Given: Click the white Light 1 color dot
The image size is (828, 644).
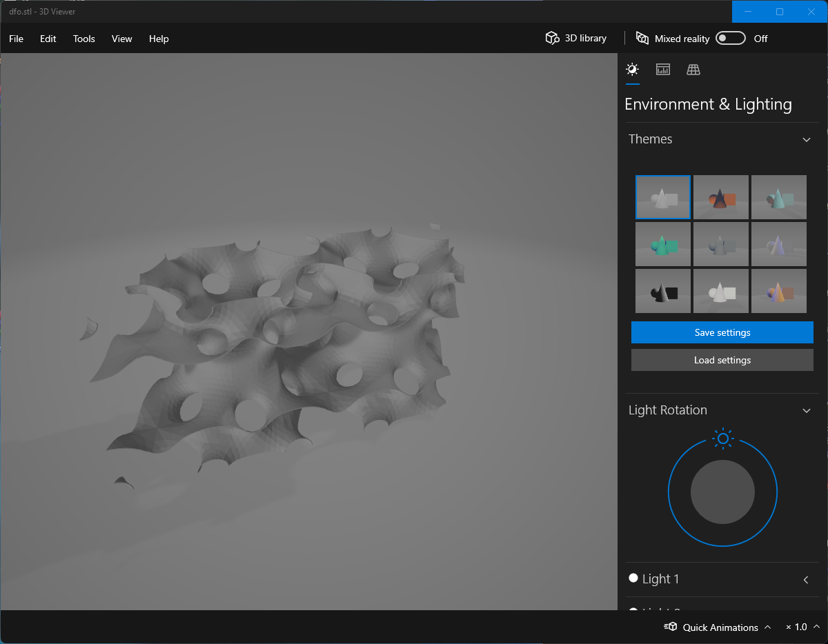Looking at the screenshot, I should (633, 578).
